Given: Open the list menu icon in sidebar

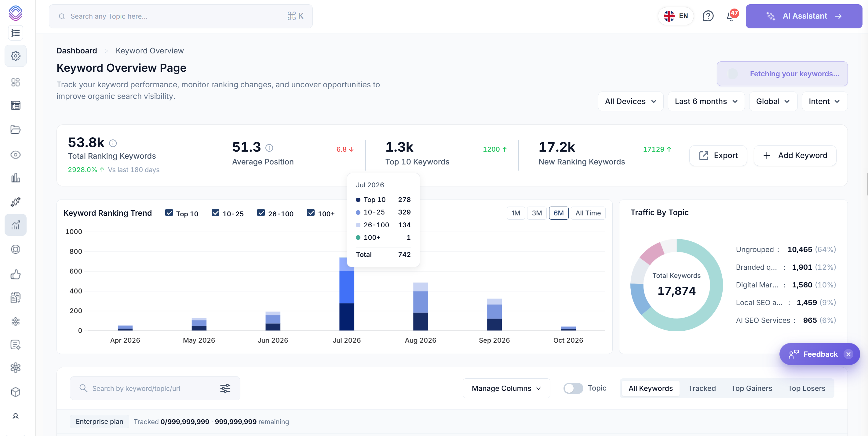Looking at the screenshot, I should [16, 33].
